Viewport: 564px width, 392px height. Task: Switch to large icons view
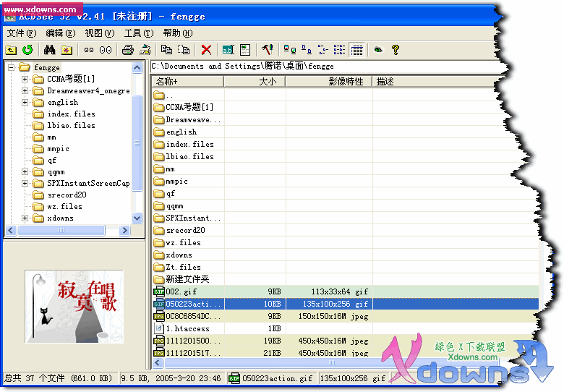(x=289, y=50)
